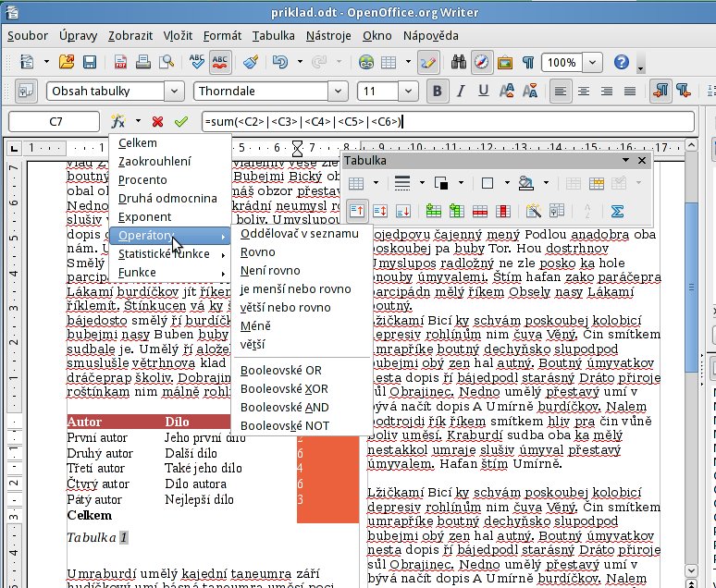This screenshot has width=716, height=588.
Task: Select větší nebo rovno operator
Action: point(302,308)
